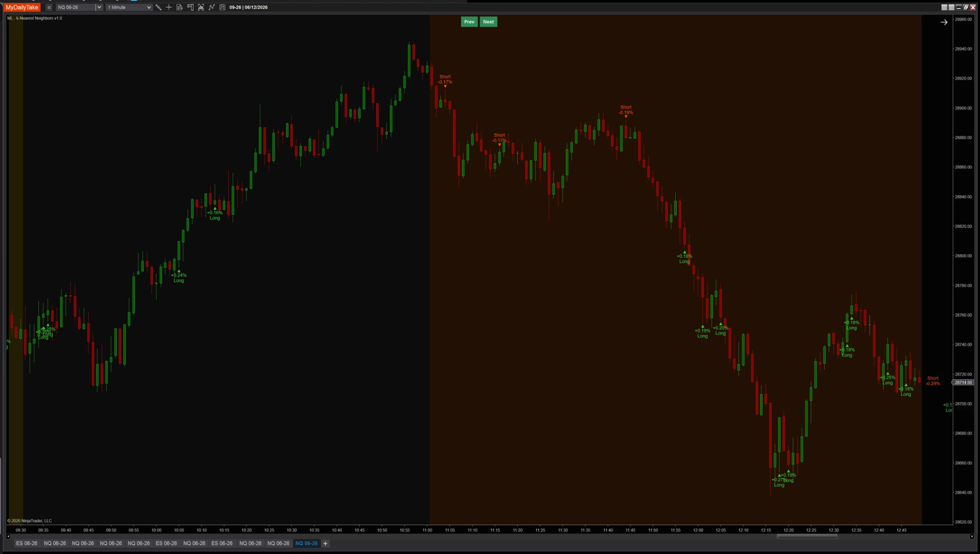Expand the 1 Minute interval dropdown
980x554 pixels.
pyautogui.click(x=149, y=7)
